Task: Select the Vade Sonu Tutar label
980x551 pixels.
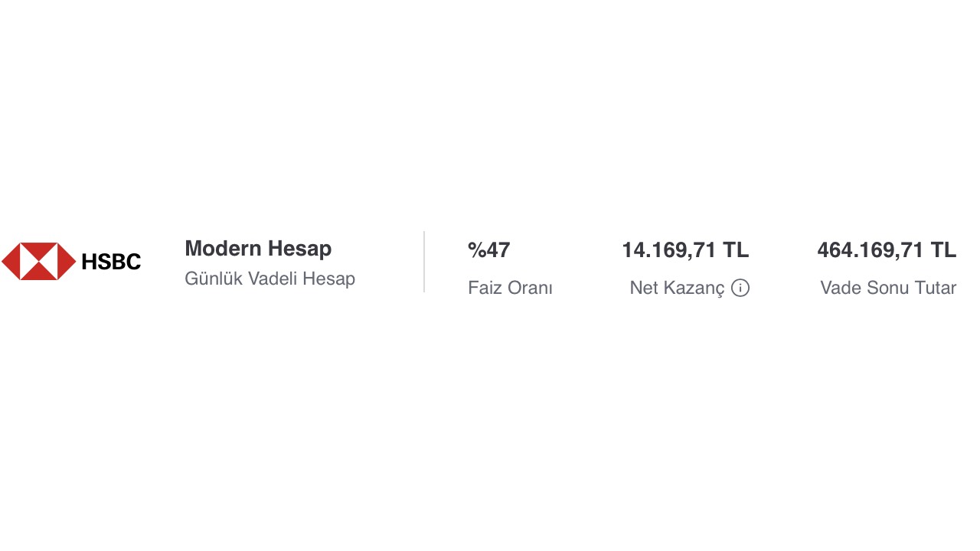Action: pyautogui.click(x=887, y=288)
